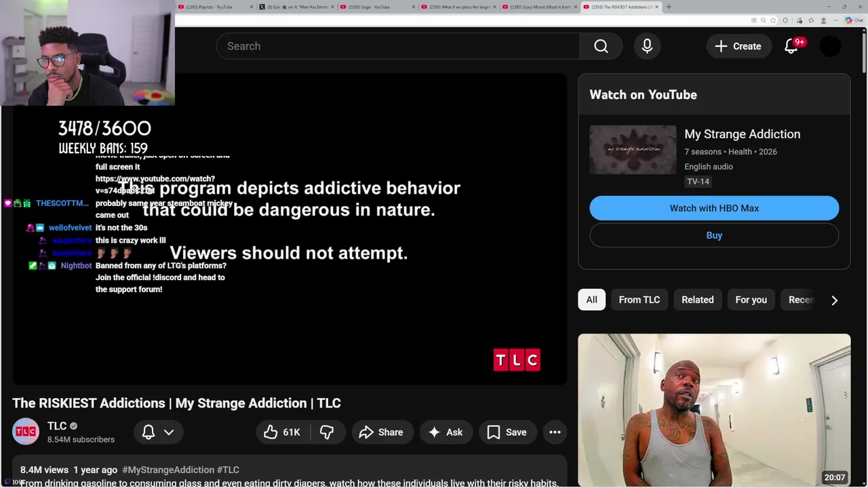
Task: Click the '7 seasons • Health • 2026' text
Action: [730, 152]
